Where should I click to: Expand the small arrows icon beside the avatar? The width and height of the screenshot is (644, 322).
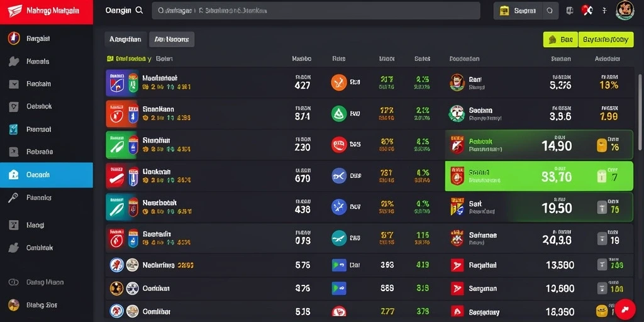(604, 11)
